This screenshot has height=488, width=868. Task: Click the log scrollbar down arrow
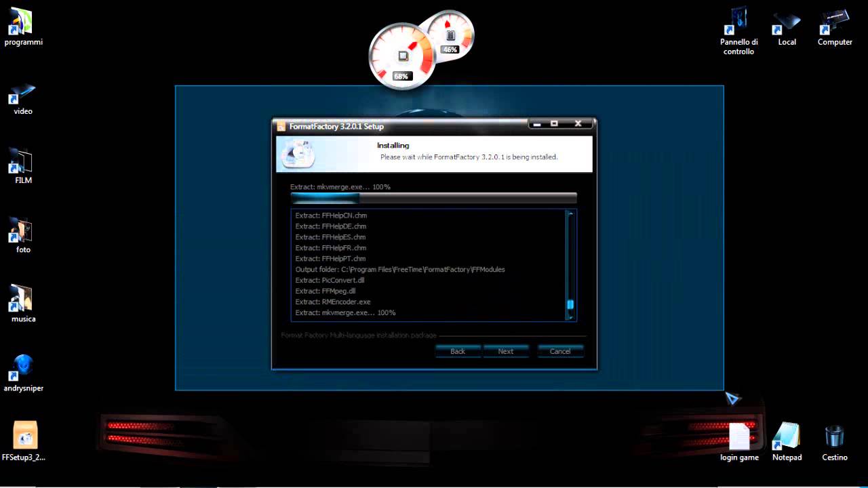click(570, 317)
